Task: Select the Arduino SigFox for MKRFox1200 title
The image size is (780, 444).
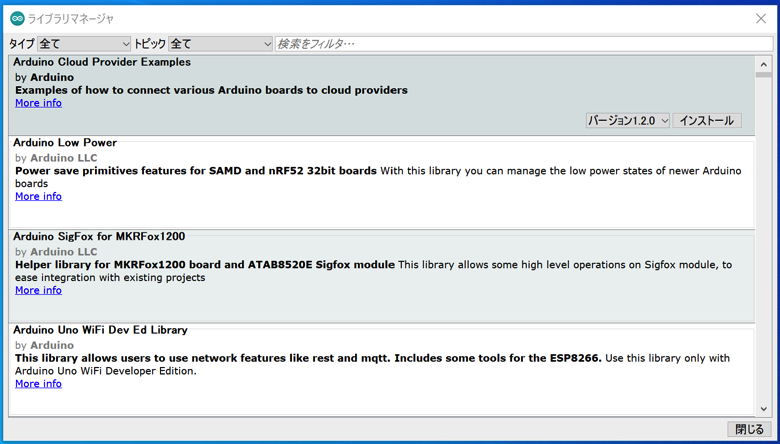Action: point(99,236)
